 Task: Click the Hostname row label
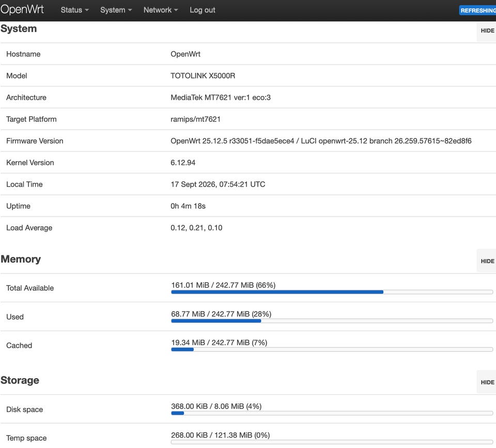(x=23, y=54)
